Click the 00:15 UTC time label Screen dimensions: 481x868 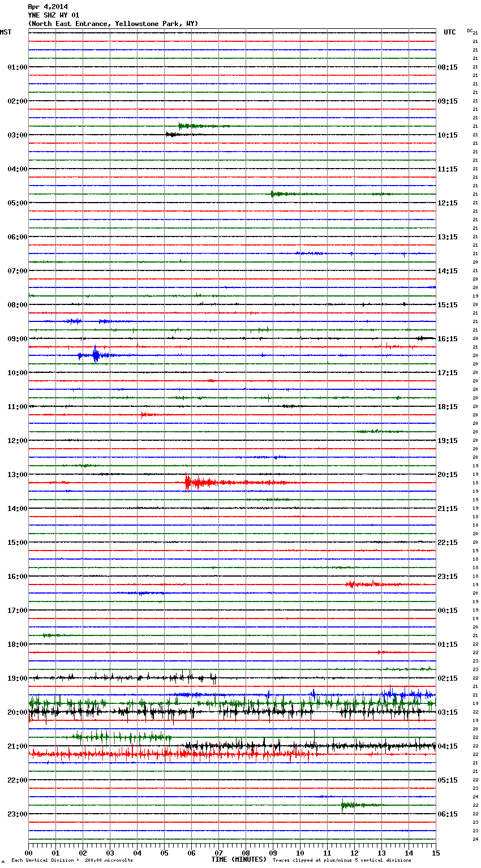point(448,611)
